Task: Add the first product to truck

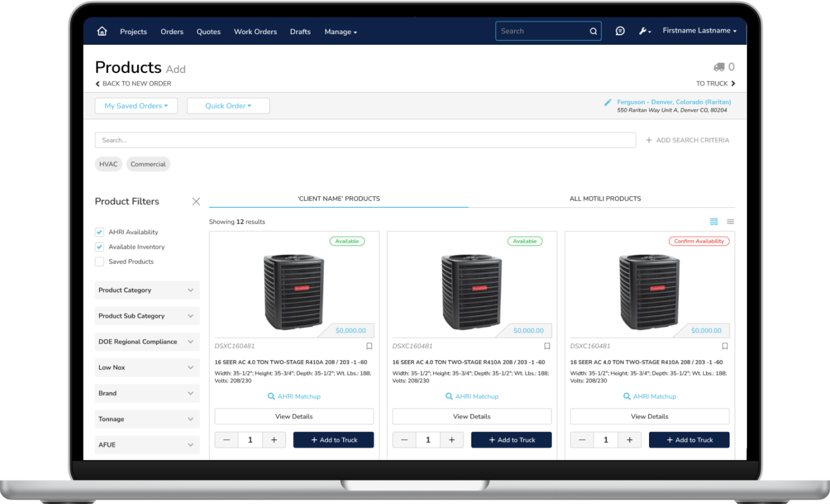Action: [x=333, y=440]
